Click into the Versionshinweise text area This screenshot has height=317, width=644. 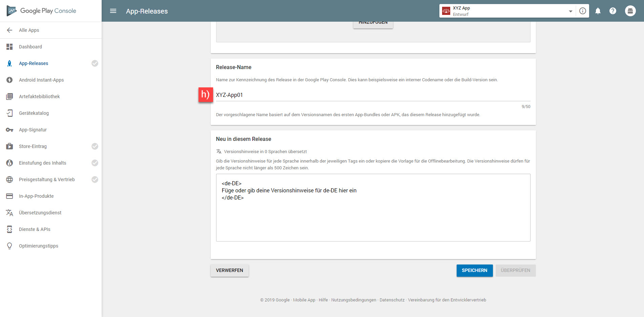(x=373, y=208)
